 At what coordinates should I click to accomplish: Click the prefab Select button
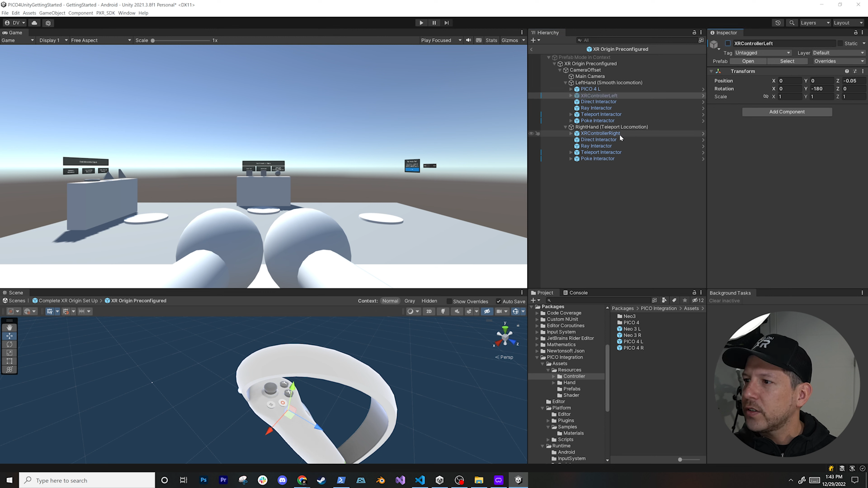click(787, 61)
